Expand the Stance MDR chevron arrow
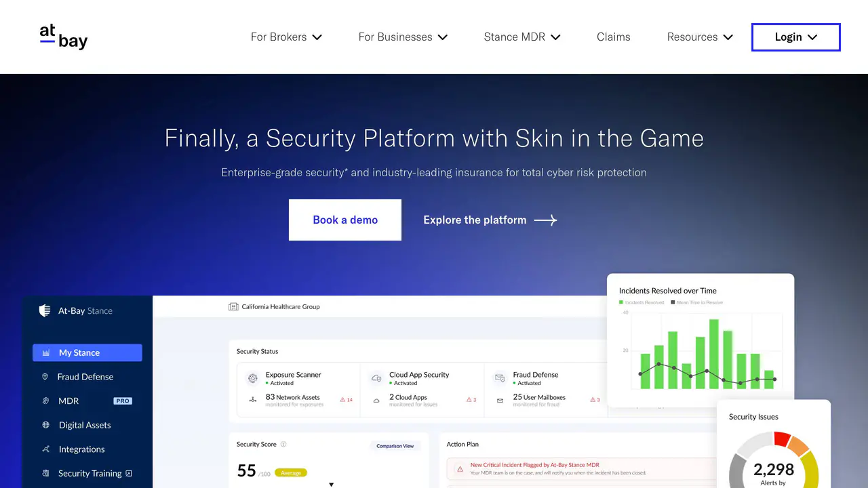 (555, 37)
